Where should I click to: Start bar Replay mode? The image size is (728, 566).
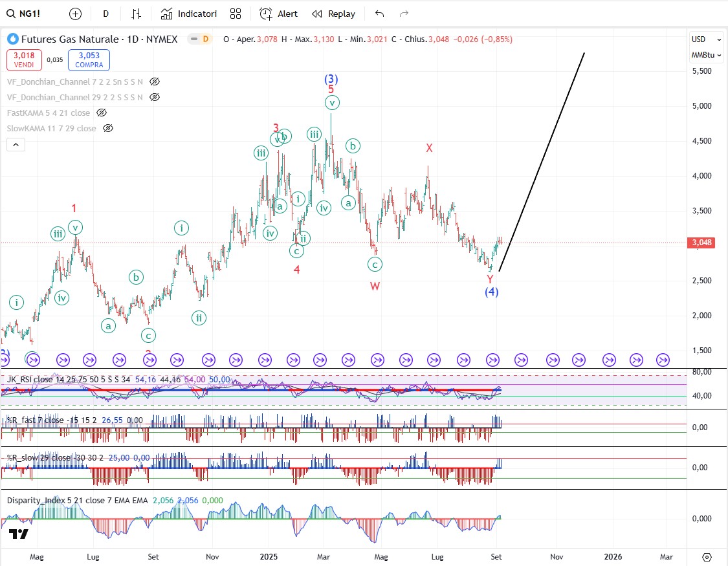click(333, 14)
